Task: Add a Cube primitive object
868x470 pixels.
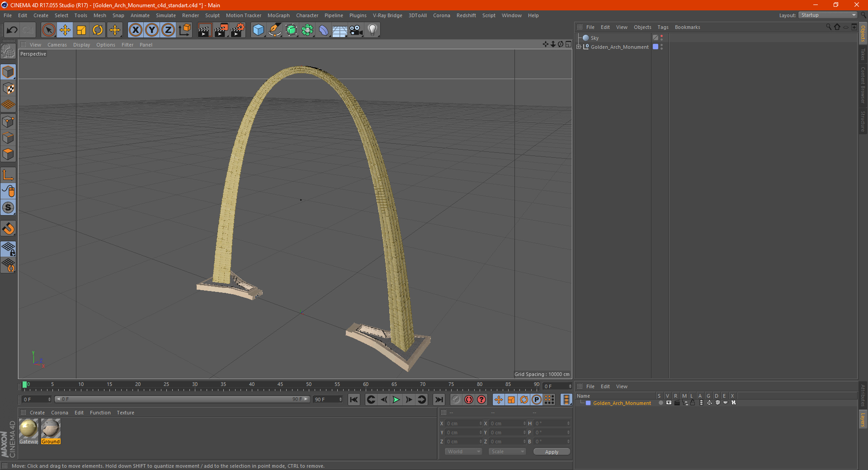Action: (x=258, y=30)
